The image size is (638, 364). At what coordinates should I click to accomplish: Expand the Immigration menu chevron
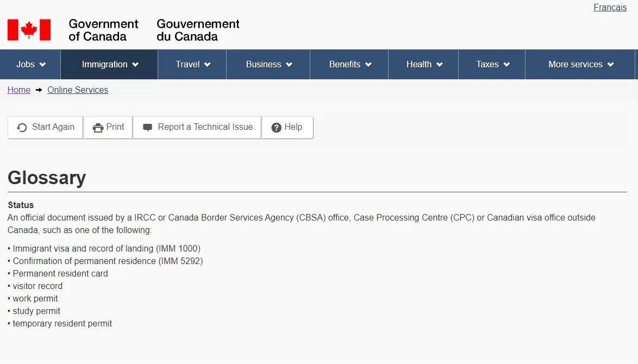135,65
